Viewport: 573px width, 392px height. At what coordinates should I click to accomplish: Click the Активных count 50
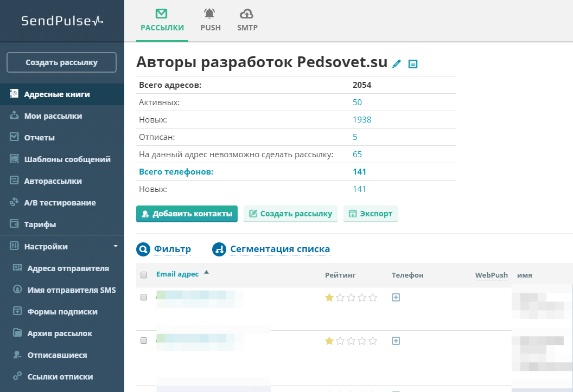(x=357, y=102)
